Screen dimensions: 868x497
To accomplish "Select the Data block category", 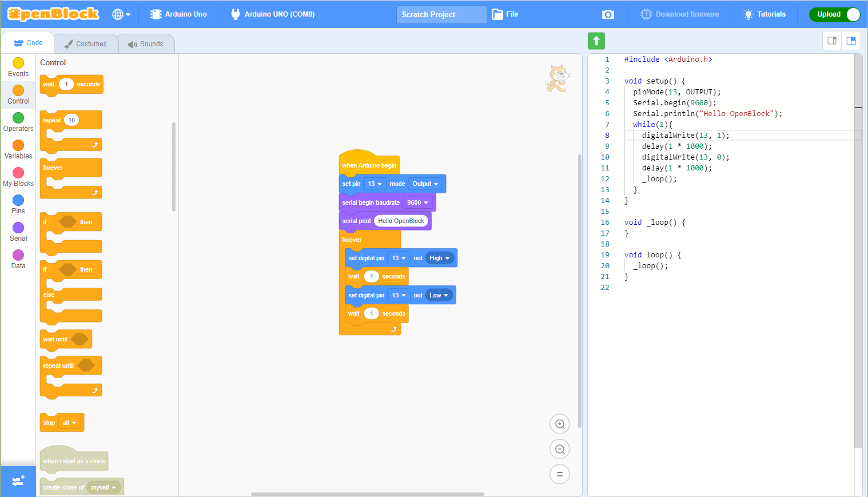I will click(x=18, y=260).
